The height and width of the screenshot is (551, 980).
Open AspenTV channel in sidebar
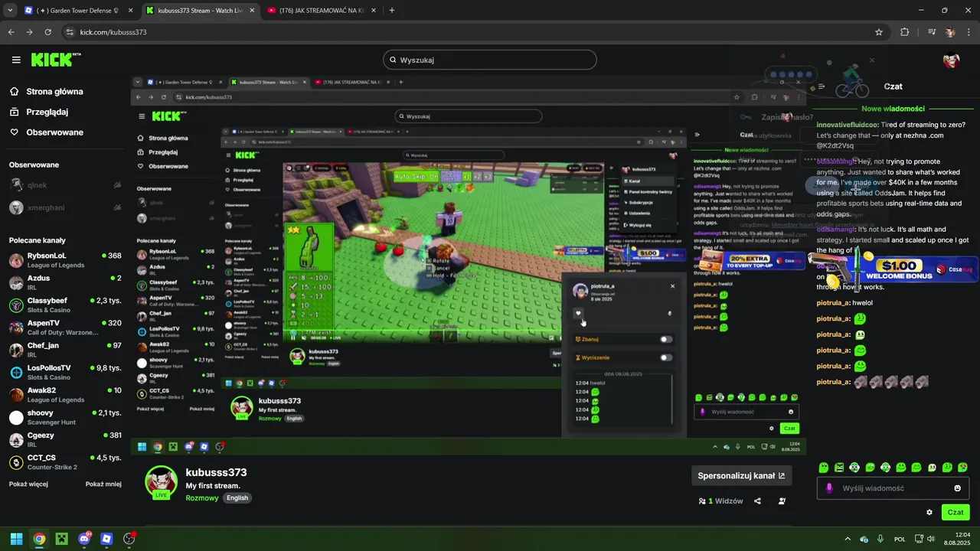coord(65,328)
